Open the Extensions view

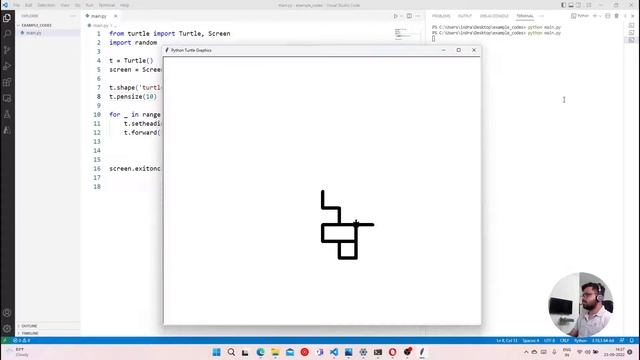[7, 82]
